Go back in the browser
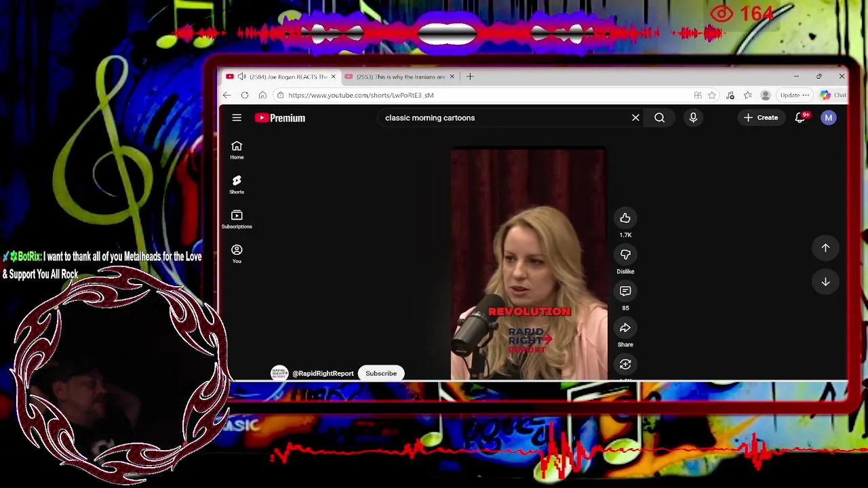This screenshot has width=868, height=488. (x=227, y=95)
